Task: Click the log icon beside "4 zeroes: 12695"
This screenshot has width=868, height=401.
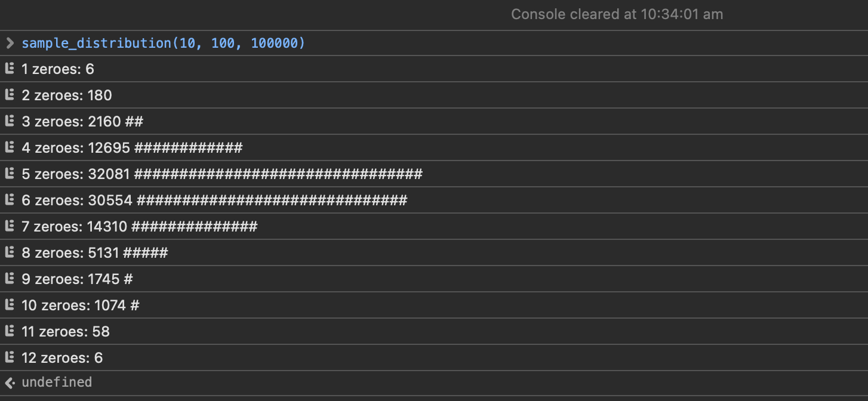Action: pos(9,147)
